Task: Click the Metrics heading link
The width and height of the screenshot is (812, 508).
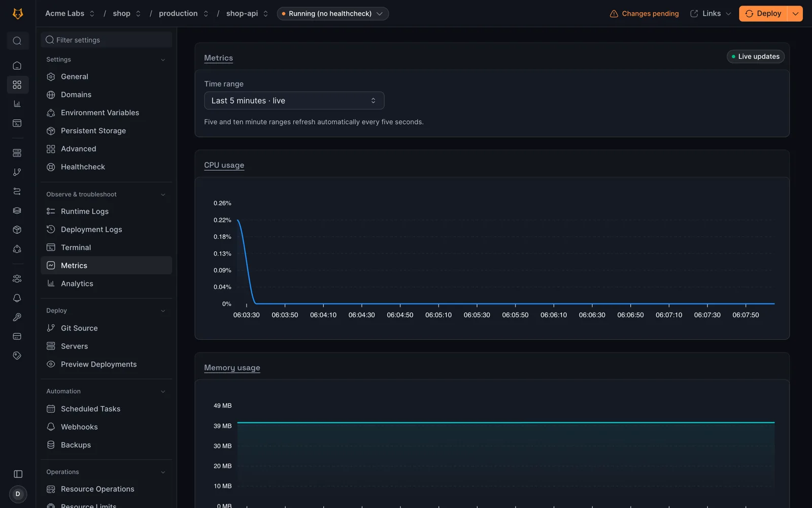Action: click(218, 58)
